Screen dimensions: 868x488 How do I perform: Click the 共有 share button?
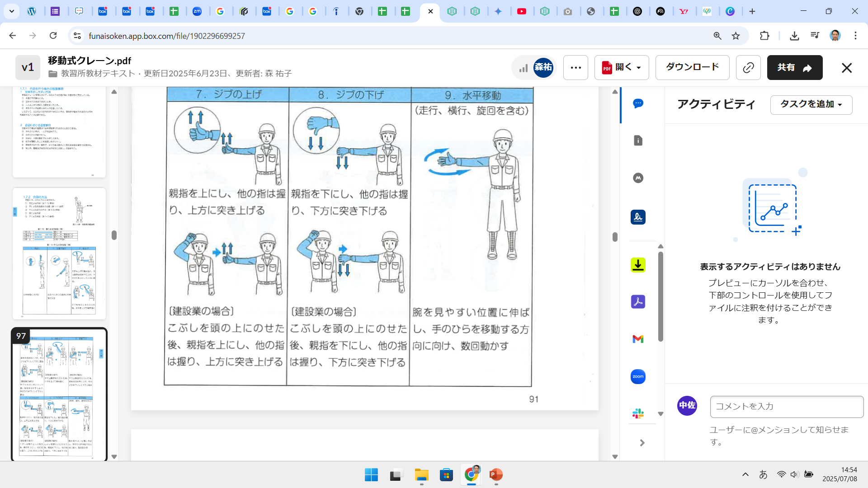[794, 68]
